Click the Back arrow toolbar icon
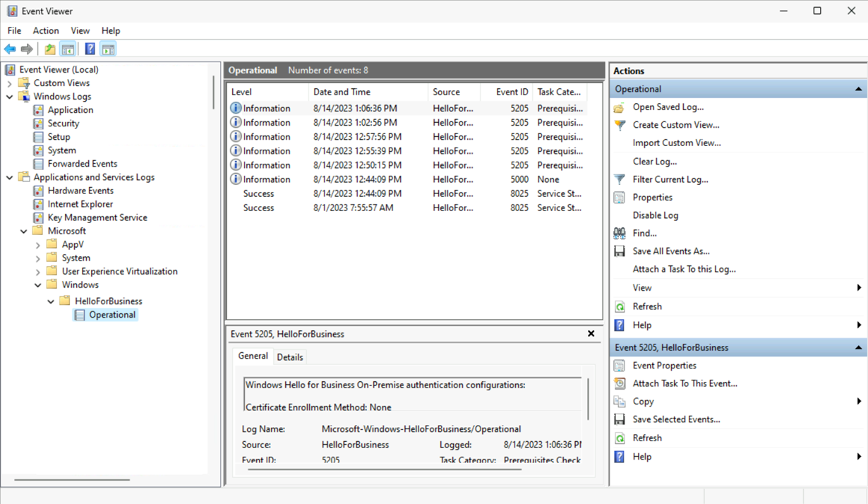This screenshot has height=504, width=868. pyautogui.click(x=10, y=49)
